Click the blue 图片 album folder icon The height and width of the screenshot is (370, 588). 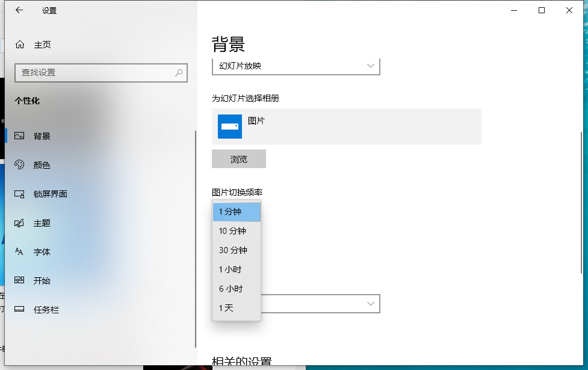pyautogui.click(x=230, y=127)
